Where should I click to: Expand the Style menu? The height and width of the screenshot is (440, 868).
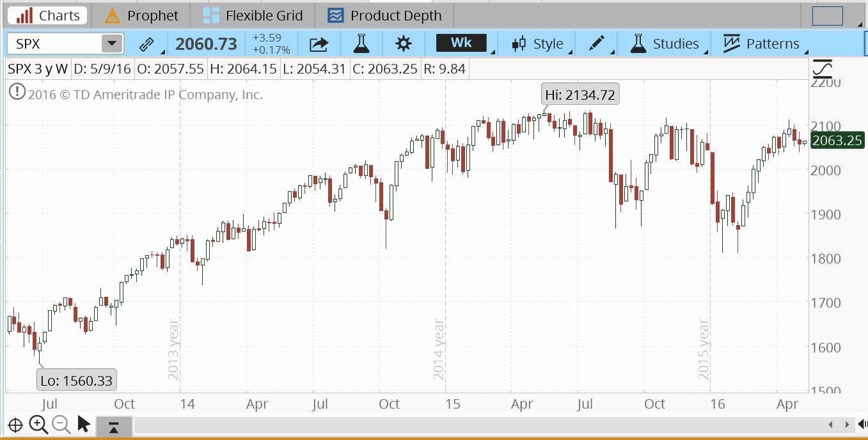(538, 44)
